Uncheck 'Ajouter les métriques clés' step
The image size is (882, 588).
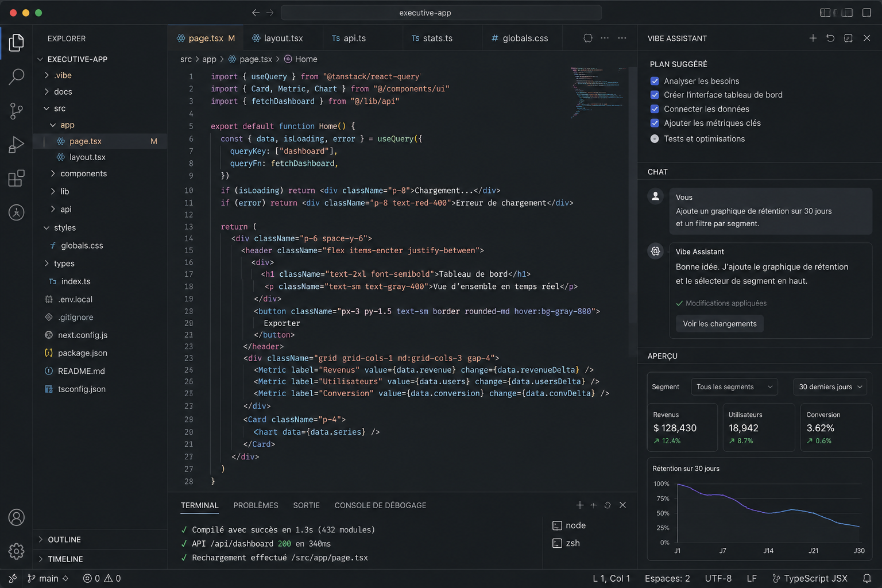coord(655,123)
